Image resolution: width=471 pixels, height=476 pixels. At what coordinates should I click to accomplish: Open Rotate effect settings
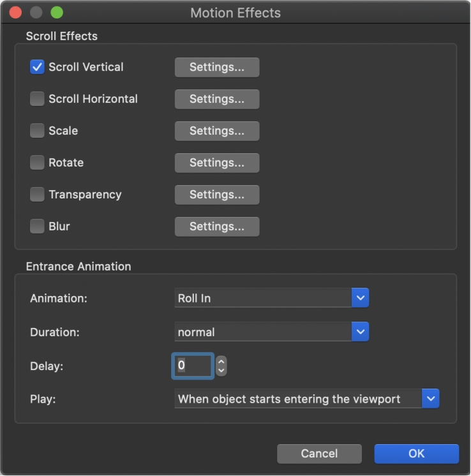(217, 163)
